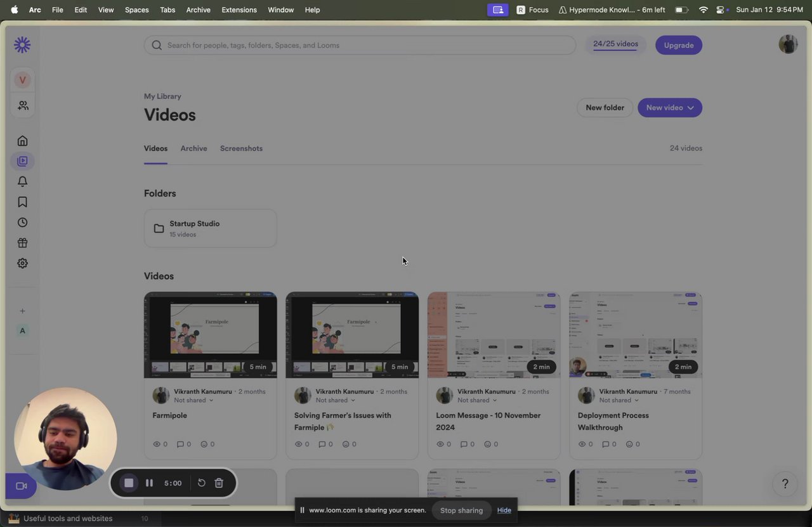This screenshot has height=527, width=812.
Task: Open notifications bell icon
Action: pos(22,181)
